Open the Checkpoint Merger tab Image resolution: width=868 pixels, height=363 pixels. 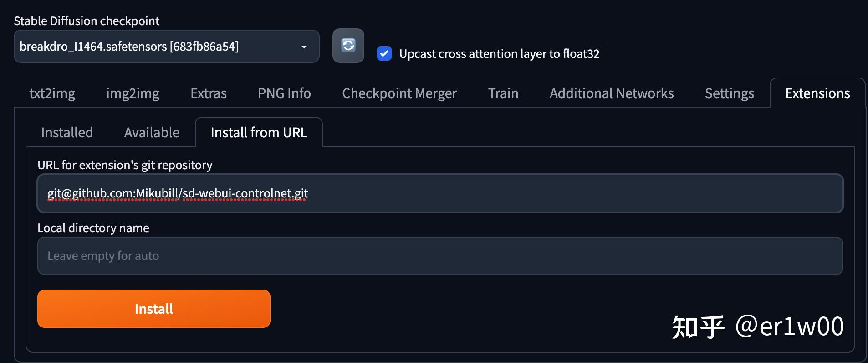399,93
